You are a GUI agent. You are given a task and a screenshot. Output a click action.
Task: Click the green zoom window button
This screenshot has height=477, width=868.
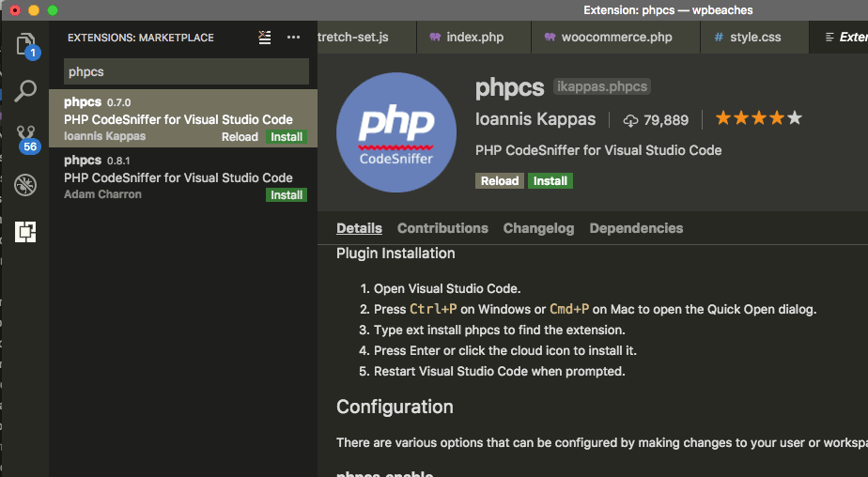click(x=53, y=10)
